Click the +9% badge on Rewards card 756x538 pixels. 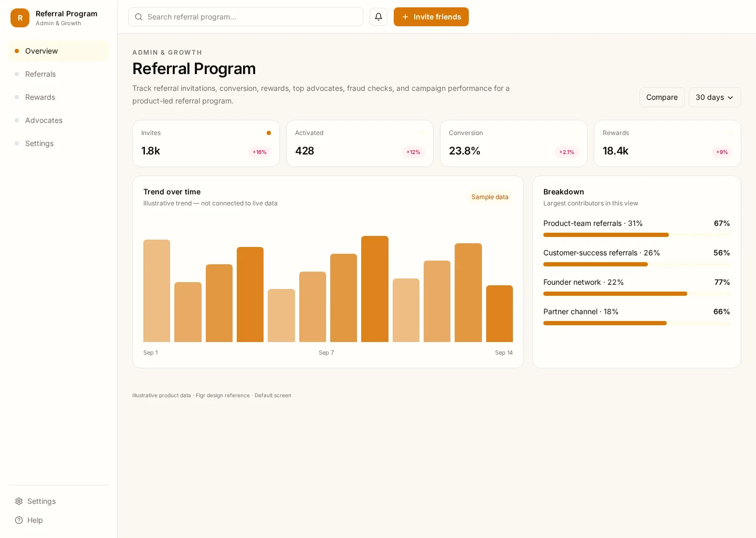[x=722, y=152]
